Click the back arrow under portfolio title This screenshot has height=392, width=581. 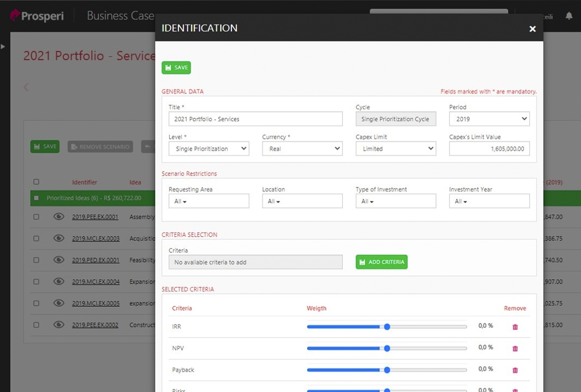click(x=26, y=87)
